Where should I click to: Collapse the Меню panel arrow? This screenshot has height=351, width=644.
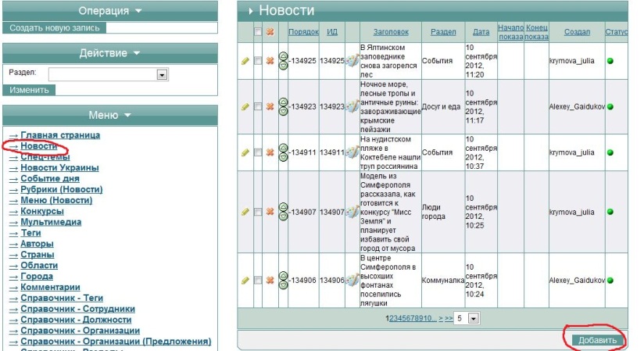pos(127,115)
